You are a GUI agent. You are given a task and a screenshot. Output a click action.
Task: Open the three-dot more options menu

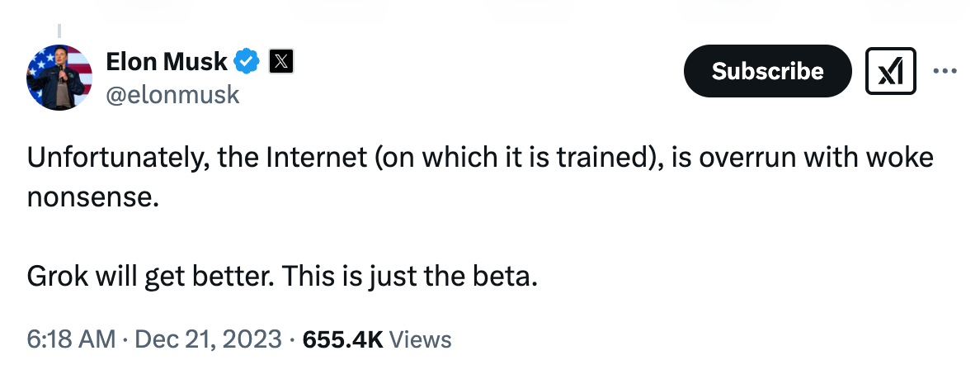(x=945, y=71)
